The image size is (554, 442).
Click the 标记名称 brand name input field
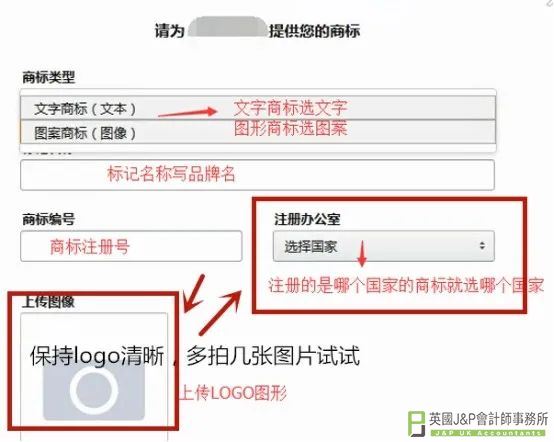(x=257, y=175)
